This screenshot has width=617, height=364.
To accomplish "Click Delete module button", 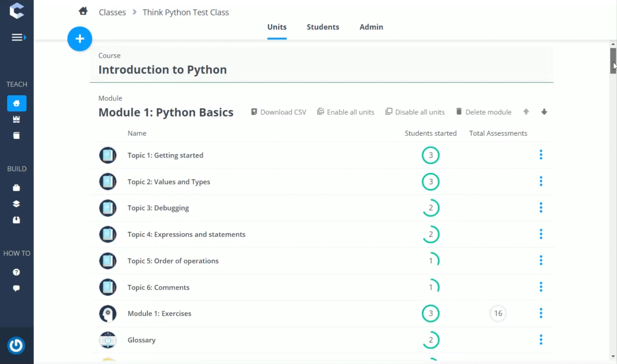I will pyautogui.click(x=483, y=112).
